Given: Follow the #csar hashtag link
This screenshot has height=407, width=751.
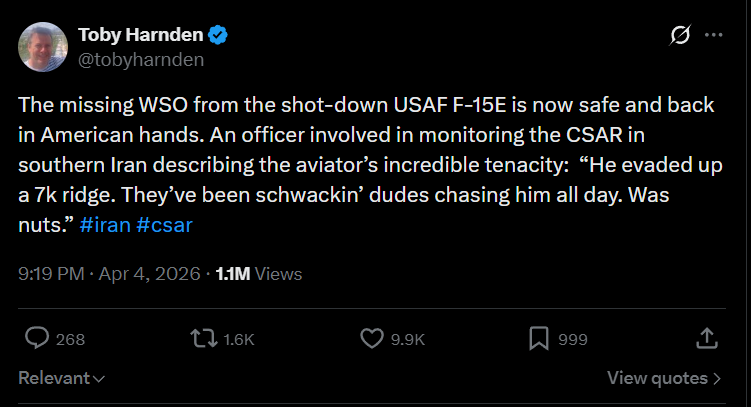Looking at the screenshot, I should pyautogui.click(x=164, y=225).
